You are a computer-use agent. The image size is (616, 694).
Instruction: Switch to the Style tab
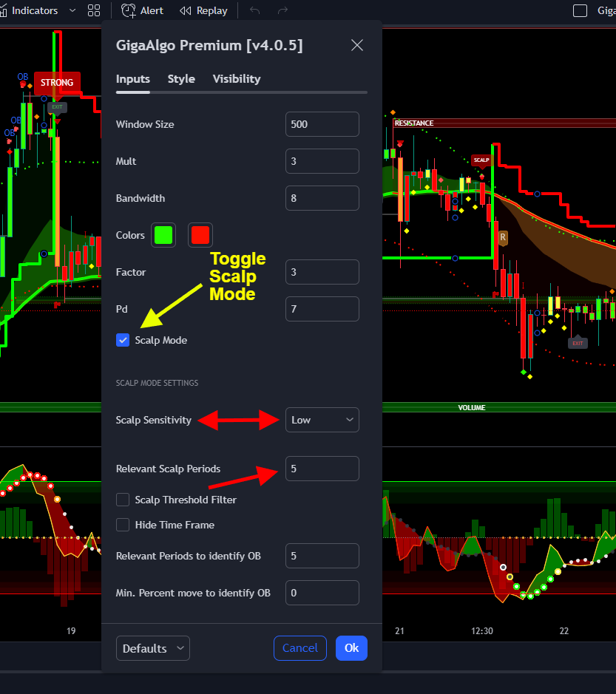[181, 79]
